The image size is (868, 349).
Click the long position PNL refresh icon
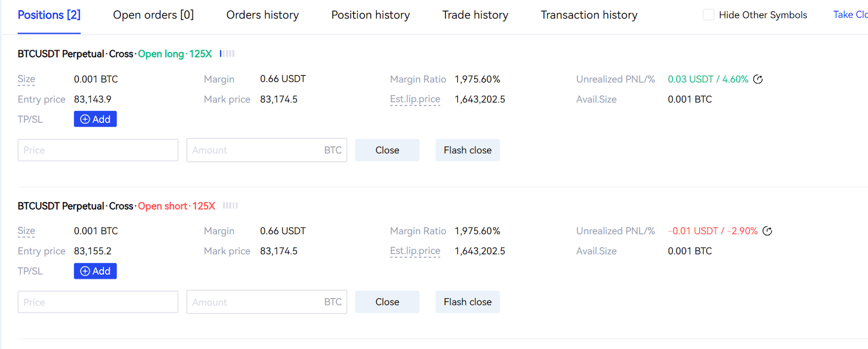758,79
